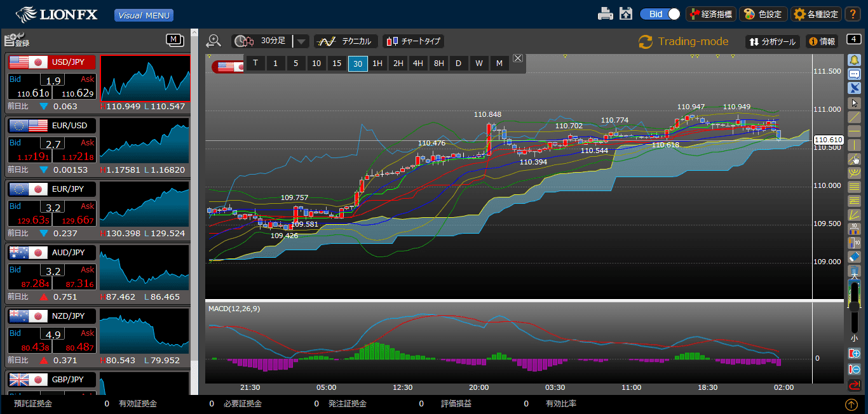This screenshot has width=868, height=414.
Task: Select the M monthly timeframe
Action: [x=499, y=63]
